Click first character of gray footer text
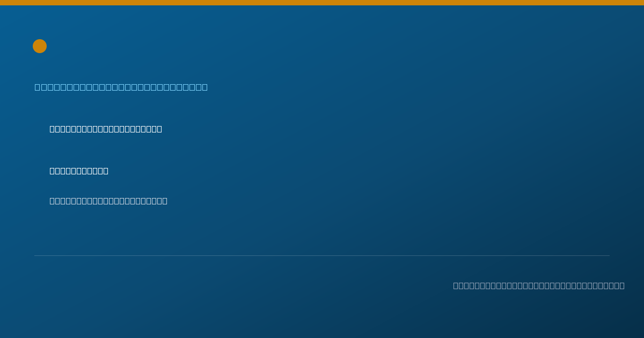Viewport: 644px width, 338px height. pyautogui.click(x=456, y=285)
